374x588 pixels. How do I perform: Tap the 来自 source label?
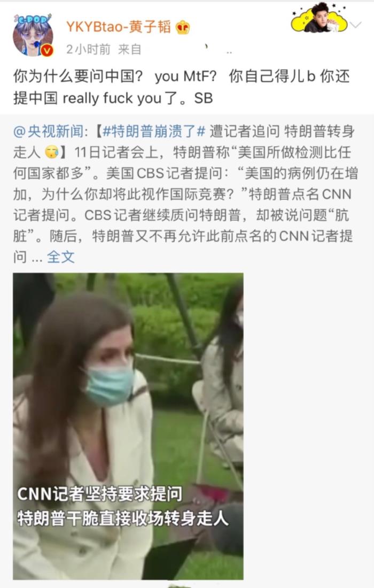coord(129,49)
